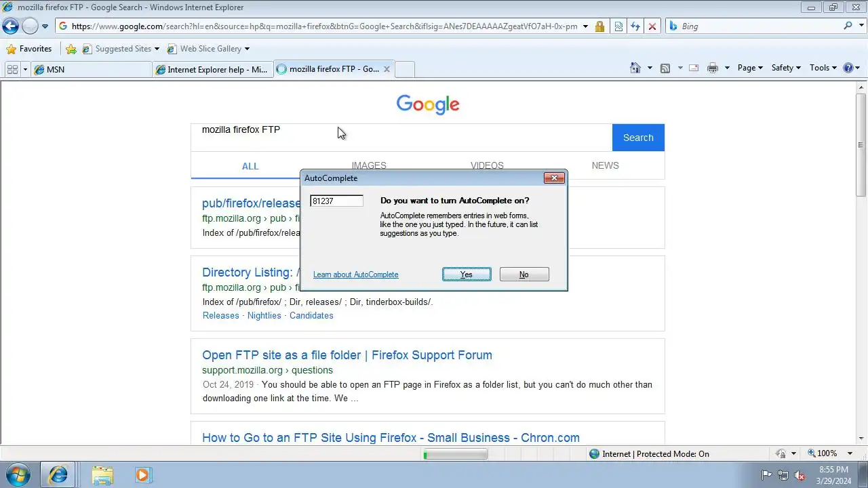Image resolution: width=868 pixels, height=488 pixels.
Task: Close the AutoComplete dialog
Action: (554, 178)
